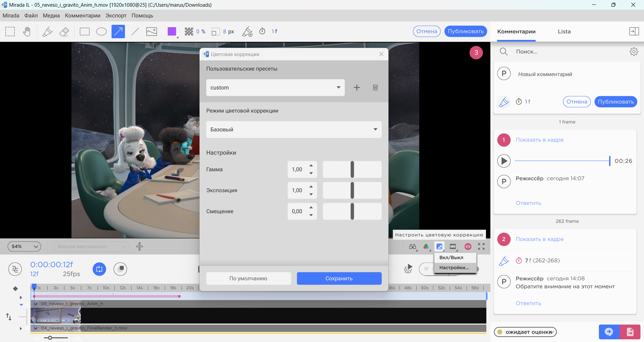Close the color correction dialog

click(x=381, y=54)
